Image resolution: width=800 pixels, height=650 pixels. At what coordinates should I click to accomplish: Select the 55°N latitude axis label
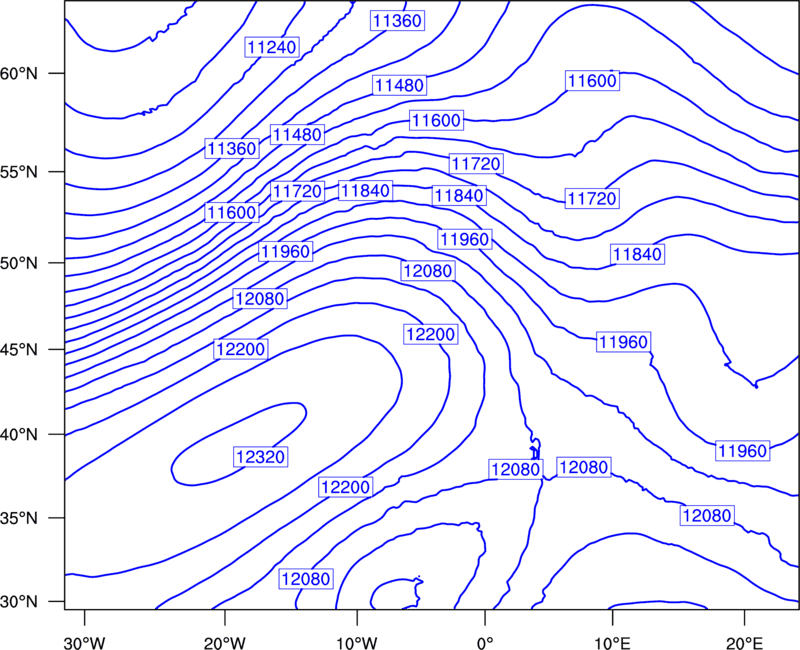pyautogui.click(x=19, y=172)
